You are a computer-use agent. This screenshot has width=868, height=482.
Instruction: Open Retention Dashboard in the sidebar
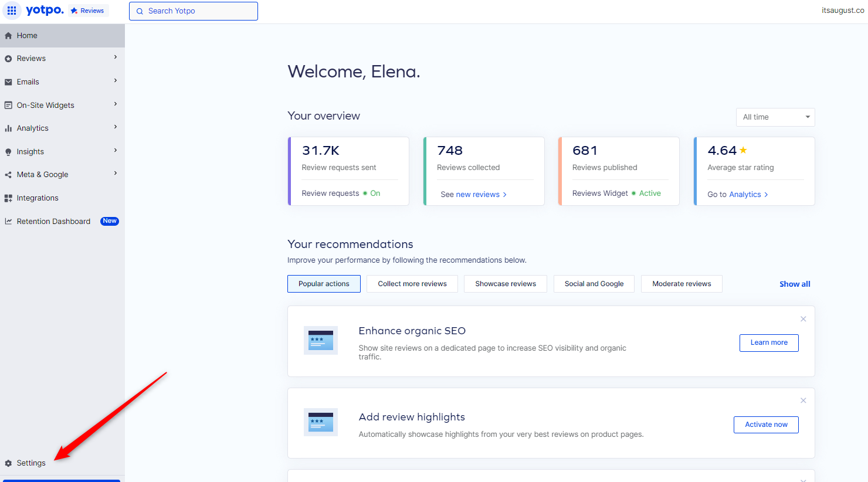pos(62,222)
